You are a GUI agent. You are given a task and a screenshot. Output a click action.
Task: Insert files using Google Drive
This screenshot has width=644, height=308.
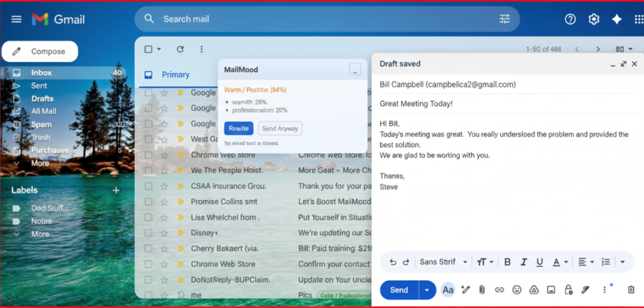(534, 290)
